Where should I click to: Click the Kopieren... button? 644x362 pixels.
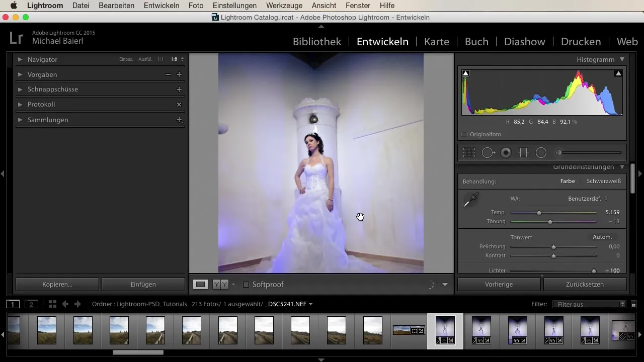pos(57,285)
